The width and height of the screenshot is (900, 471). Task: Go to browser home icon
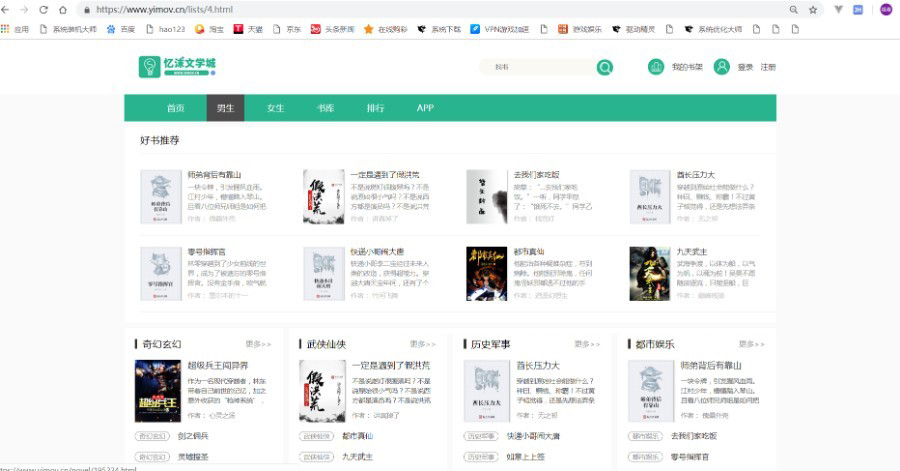pos(63,10)
